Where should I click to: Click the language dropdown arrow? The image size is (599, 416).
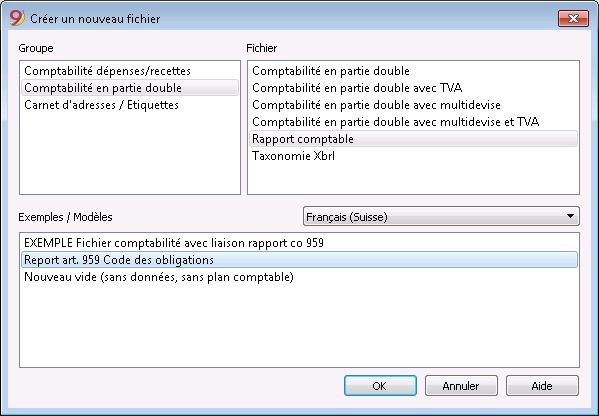570,216
